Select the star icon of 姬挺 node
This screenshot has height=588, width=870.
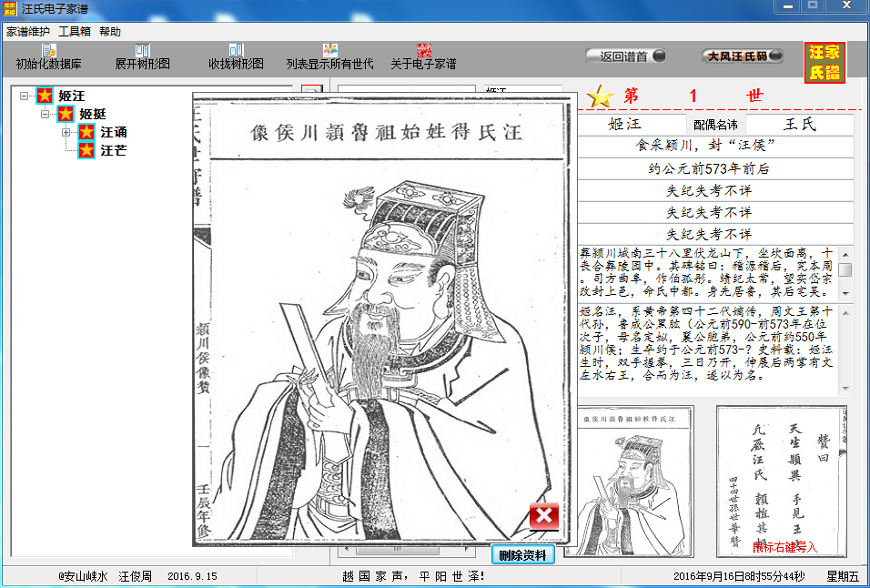tap(66, 114)
